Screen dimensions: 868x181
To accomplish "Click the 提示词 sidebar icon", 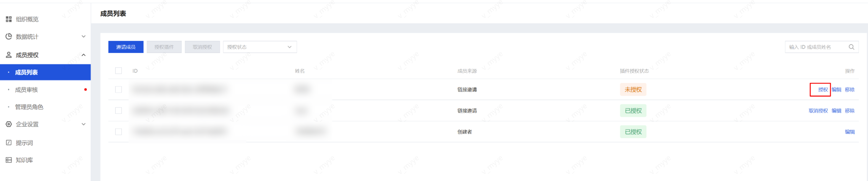I will click(9, 143).
